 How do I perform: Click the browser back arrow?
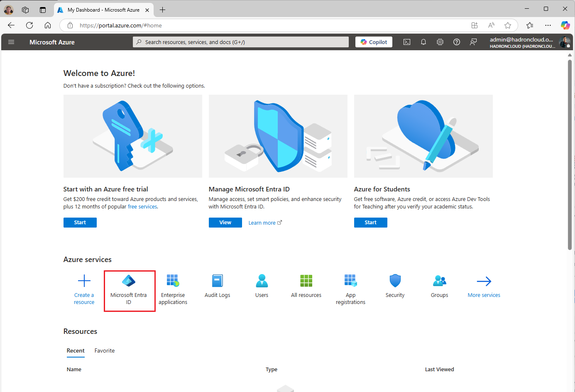[11, 25]
